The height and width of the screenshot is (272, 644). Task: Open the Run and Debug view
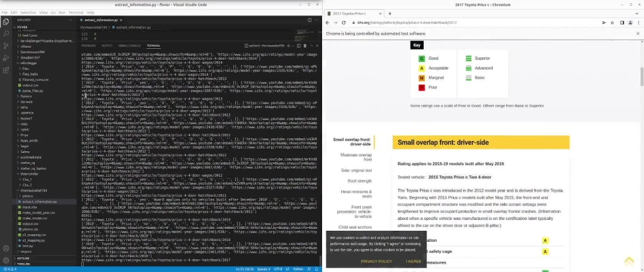tap(6, 58)
